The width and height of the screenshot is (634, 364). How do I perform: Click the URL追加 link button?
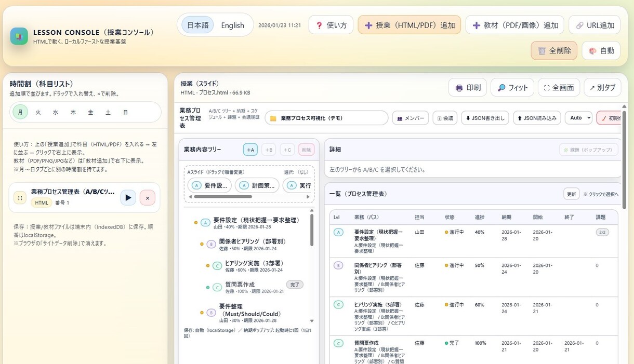point(595,25)
